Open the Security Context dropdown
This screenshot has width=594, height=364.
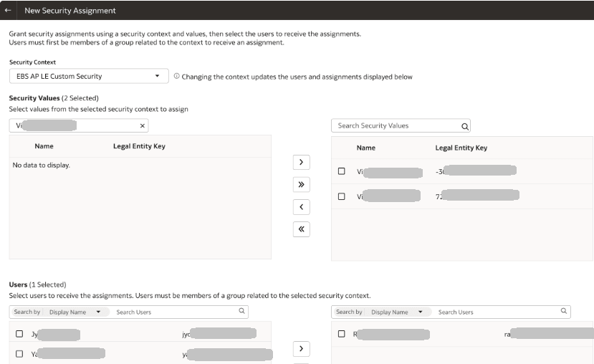89,76
